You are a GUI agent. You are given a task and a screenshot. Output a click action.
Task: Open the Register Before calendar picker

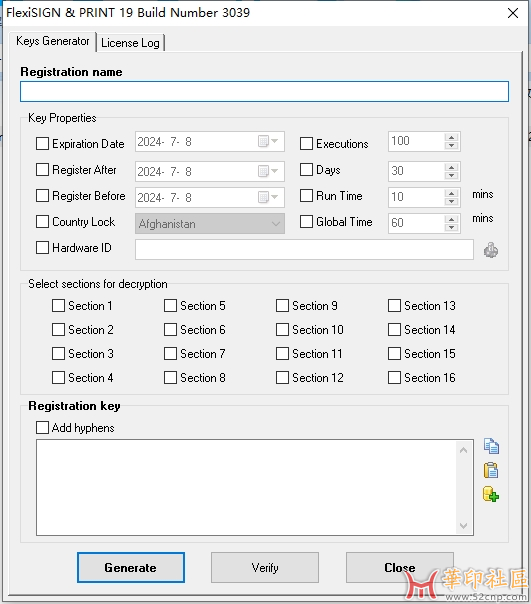pos(268,197)
